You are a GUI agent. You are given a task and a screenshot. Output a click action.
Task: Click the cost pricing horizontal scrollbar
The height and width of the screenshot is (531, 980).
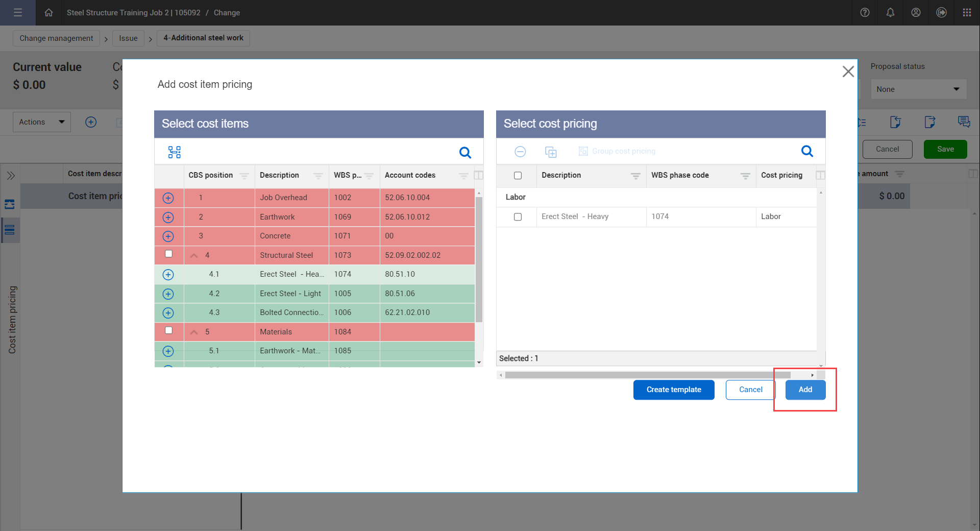pyautogui.click(x=647, y=375)
